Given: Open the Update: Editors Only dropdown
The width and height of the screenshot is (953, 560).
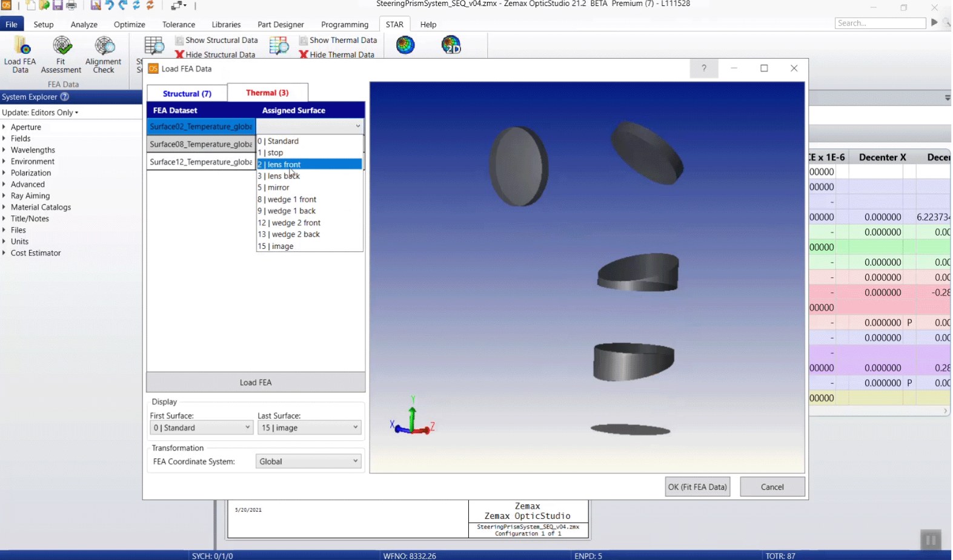Looking at the screenshot, I should click(x=40, y=113).
